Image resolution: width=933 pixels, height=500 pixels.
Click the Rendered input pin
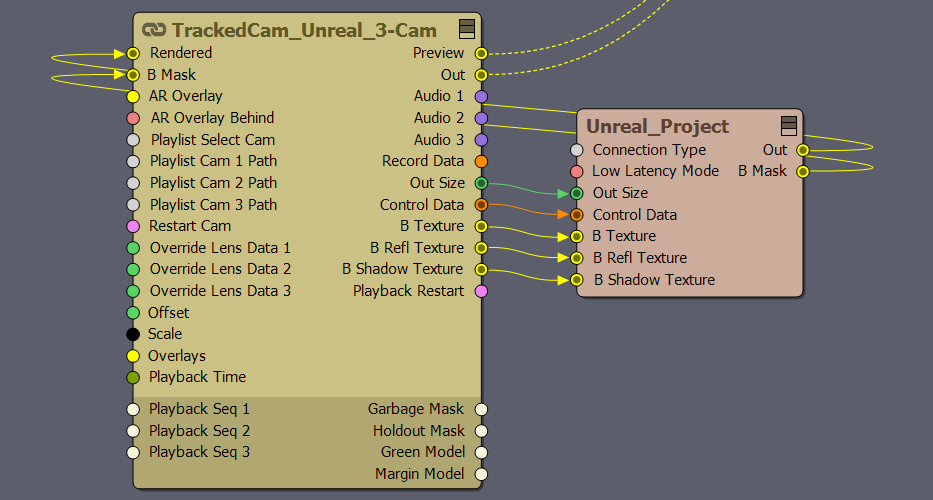(133, 53)
